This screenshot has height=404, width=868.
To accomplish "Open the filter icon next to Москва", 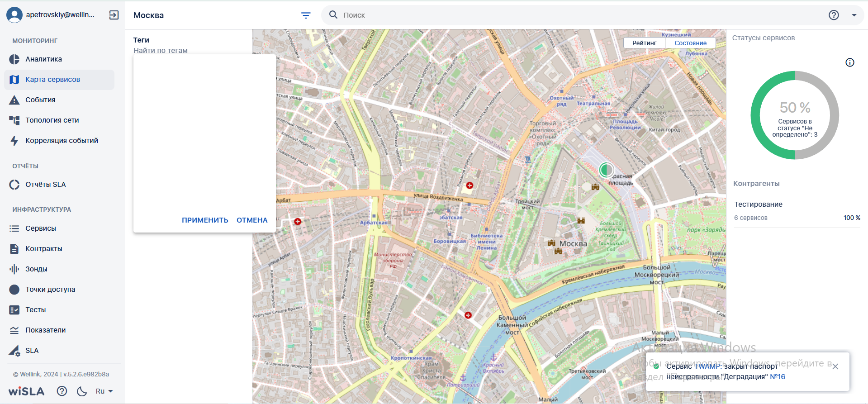I will click(x=306, y=15).
